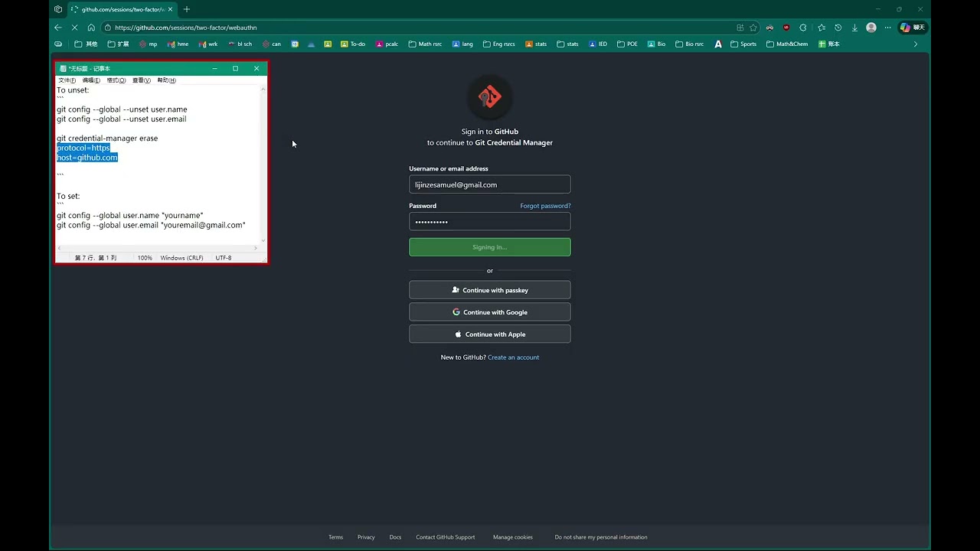Add this page to favorites star
The height and width of the screenshot is (551, 980).
coord(753,28)
